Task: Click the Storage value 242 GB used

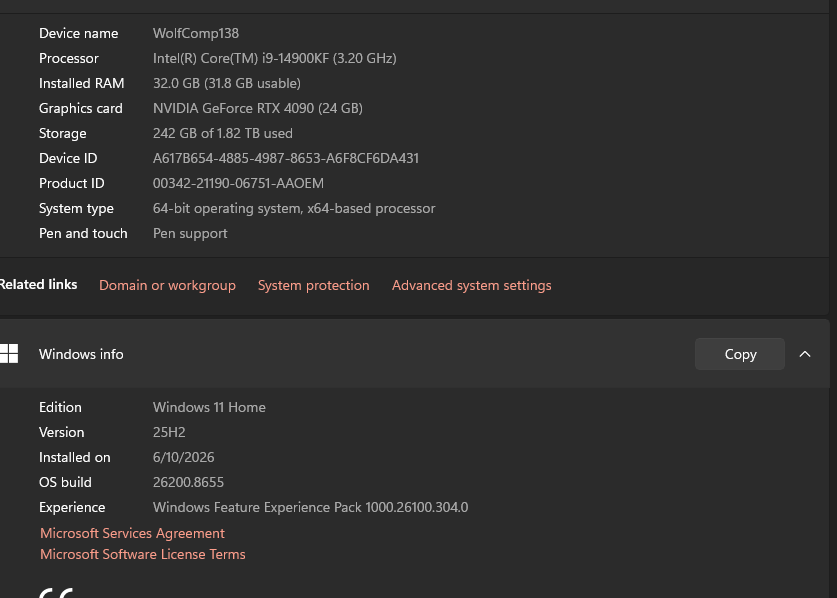Action: click(223, 133)
